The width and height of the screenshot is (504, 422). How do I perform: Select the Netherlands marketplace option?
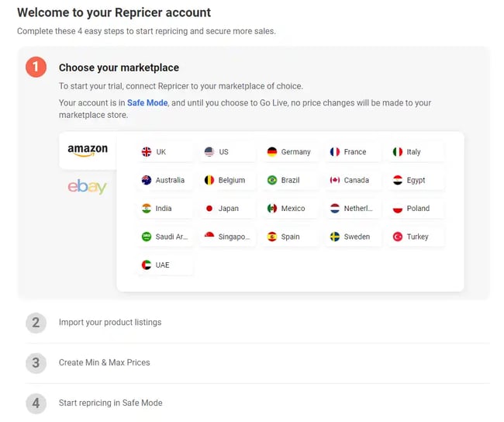[x=352, y=209]
